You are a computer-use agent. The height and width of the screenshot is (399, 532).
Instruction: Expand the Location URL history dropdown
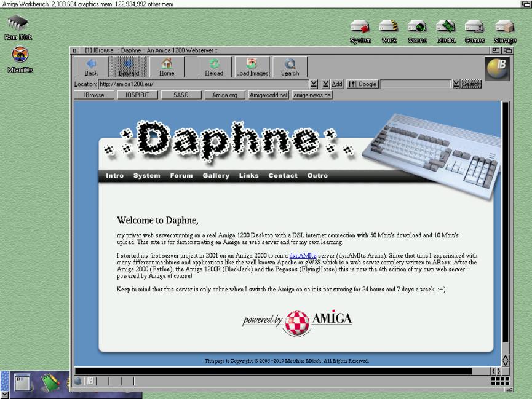(314, 84)
